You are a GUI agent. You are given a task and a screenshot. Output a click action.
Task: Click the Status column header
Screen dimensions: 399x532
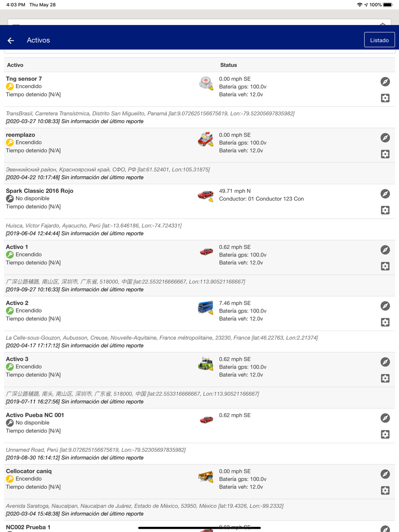point(229,65)
